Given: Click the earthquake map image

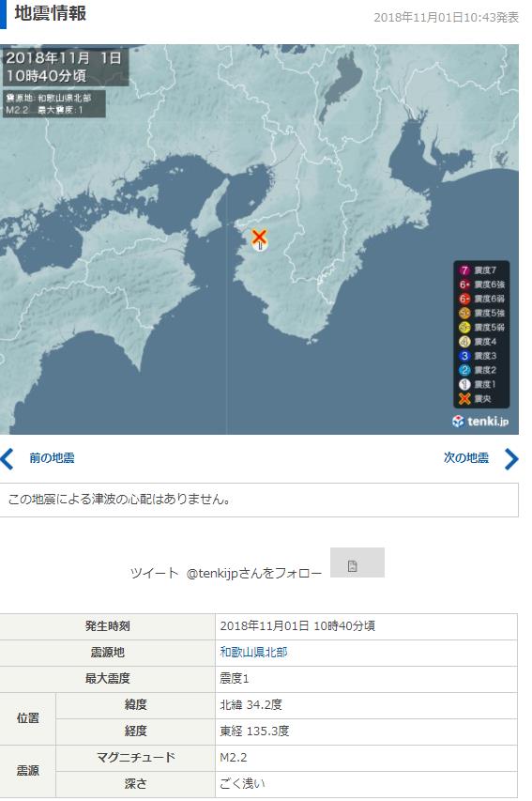Looking at the screenshot, I should (x=259, y=239).
